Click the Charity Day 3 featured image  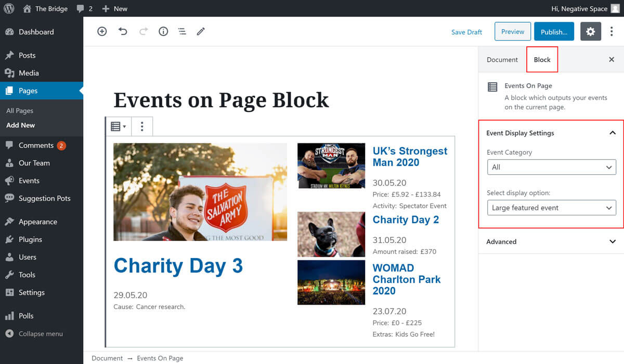(200, 192)
